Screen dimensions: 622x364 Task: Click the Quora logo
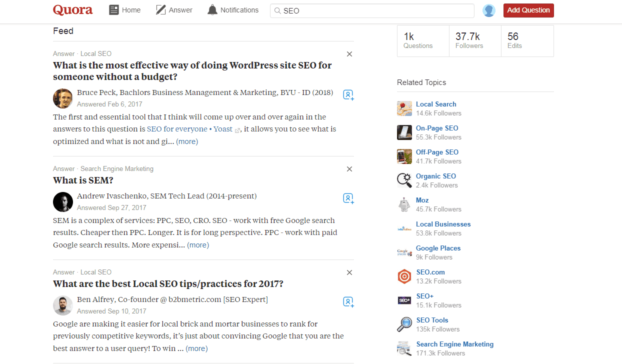pyautogui.click(x=73, y=10)
